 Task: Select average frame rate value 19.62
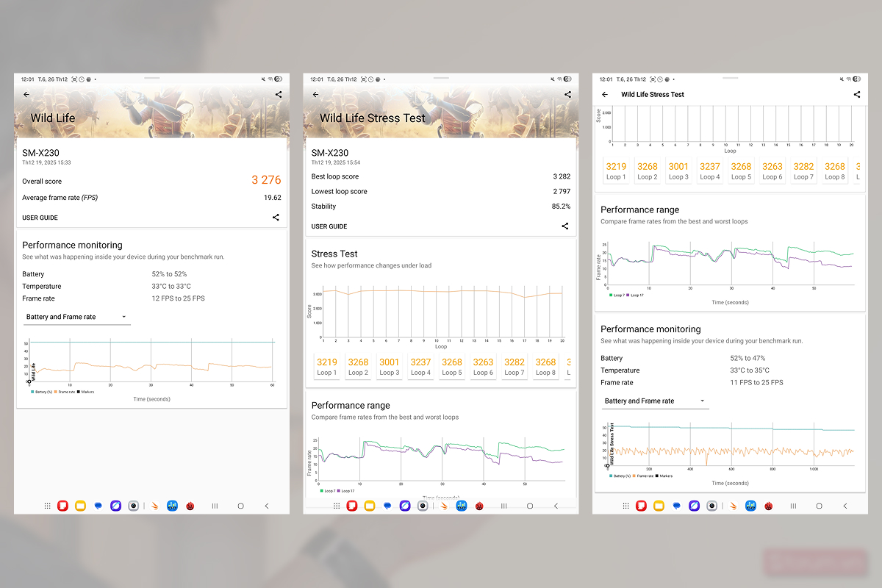tap(273, 198)
